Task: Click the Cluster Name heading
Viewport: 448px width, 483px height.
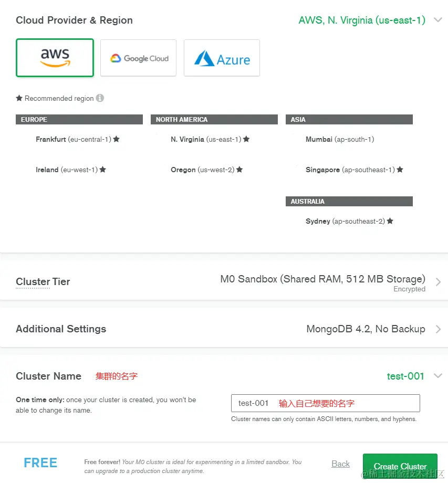Action: [x=49, y=376]
